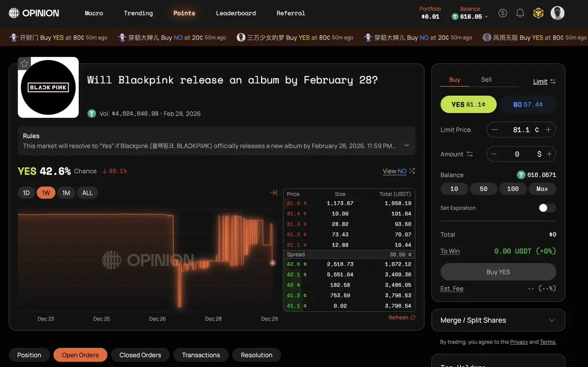Viewport: 588px width, 367px height.
Task: Set amount with 10 quick button
Action: pos(454,189)
